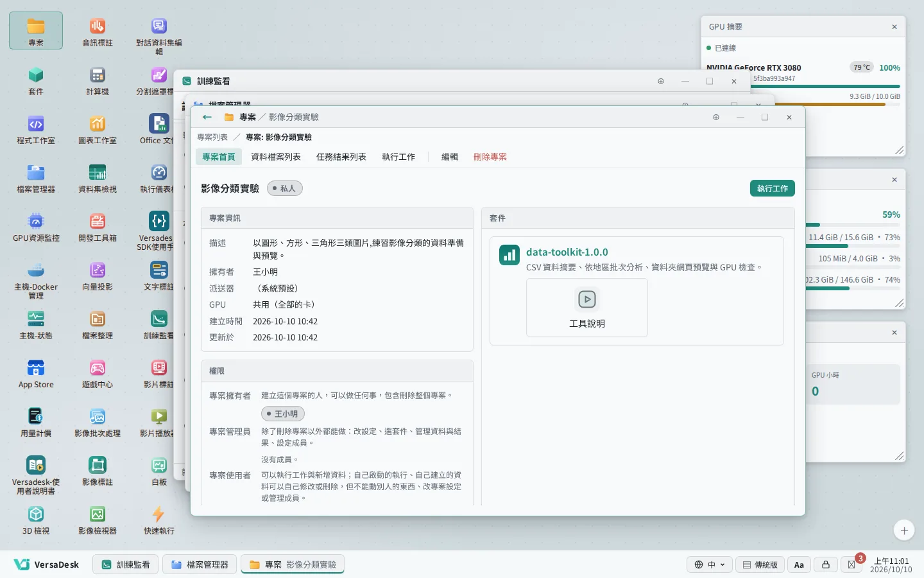The width and height of the screenshot is (924, 578).
Task: Click the lock screen icon in taskbar
Action: 826,565
